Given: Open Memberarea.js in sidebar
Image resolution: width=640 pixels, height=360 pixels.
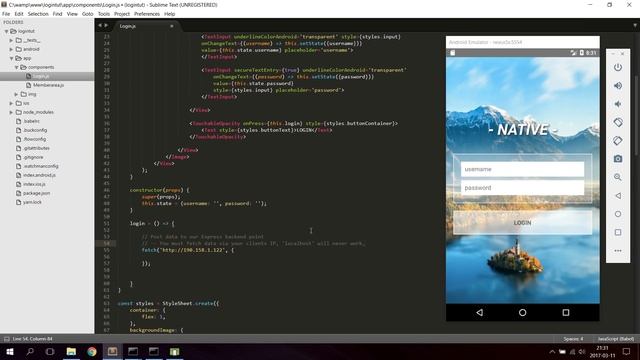Looking at the screenshot, I should [48, 85].
